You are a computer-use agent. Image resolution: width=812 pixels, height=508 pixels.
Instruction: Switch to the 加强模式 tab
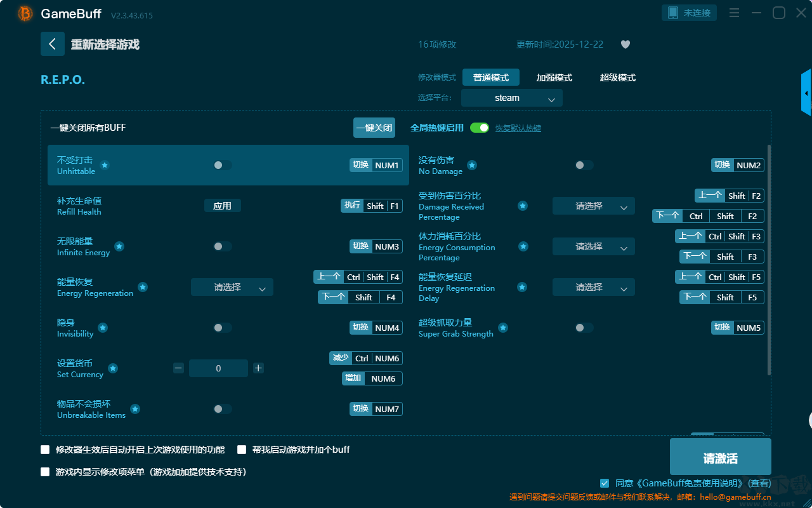coord(554,77)
